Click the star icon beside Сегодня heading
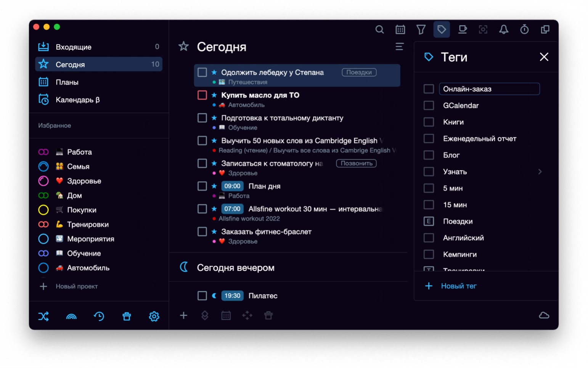 tap(183, 47)
